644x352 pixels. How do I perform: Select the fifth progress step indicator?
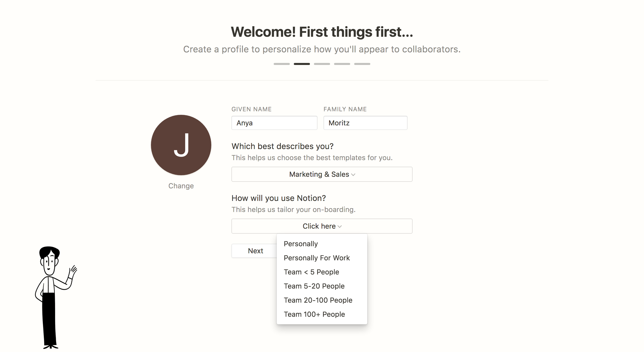click(x=362, y=64)
